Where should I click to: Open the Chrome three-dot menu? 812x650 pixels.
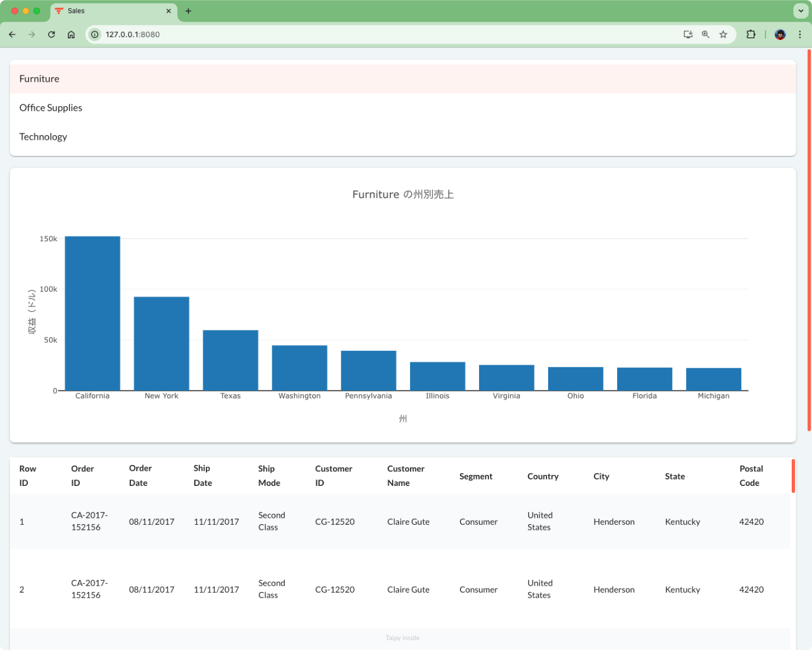coord(800,34)
